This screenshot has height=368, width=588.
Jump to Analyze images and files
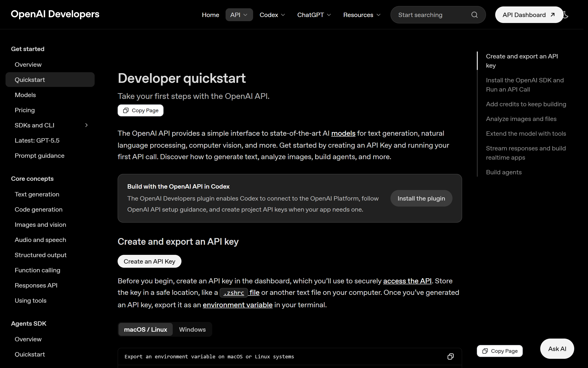[x=521, y=119]
